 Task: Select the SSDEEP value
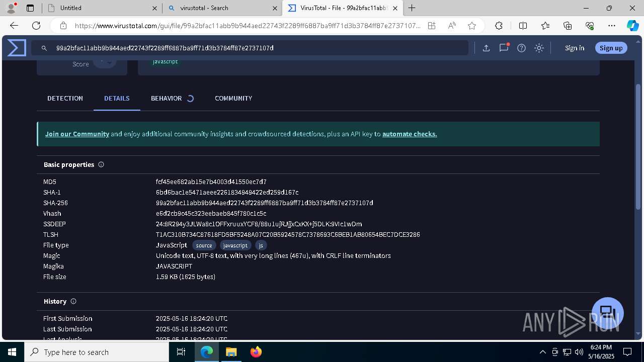[259, 224]
